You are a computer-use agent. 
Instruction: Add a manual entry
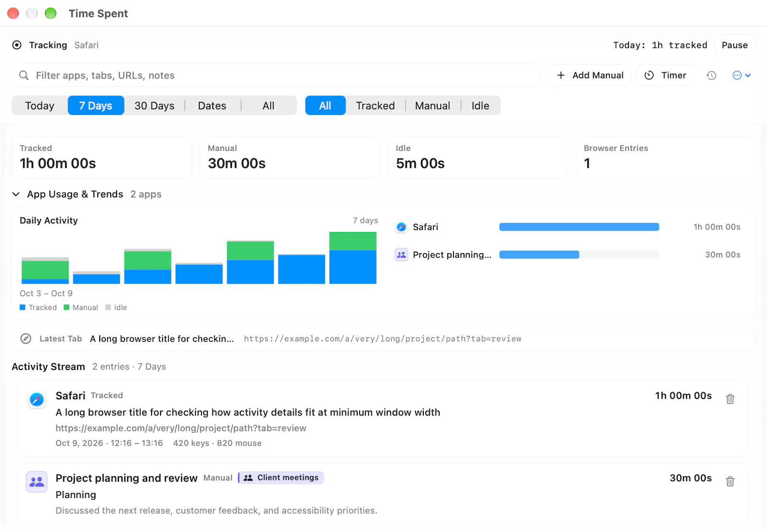click(x=590, y=75)
